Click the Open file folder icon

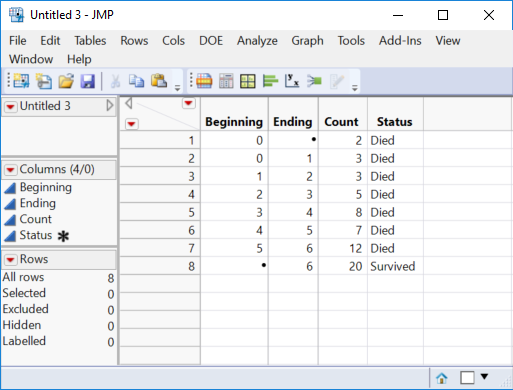(66, 81)
